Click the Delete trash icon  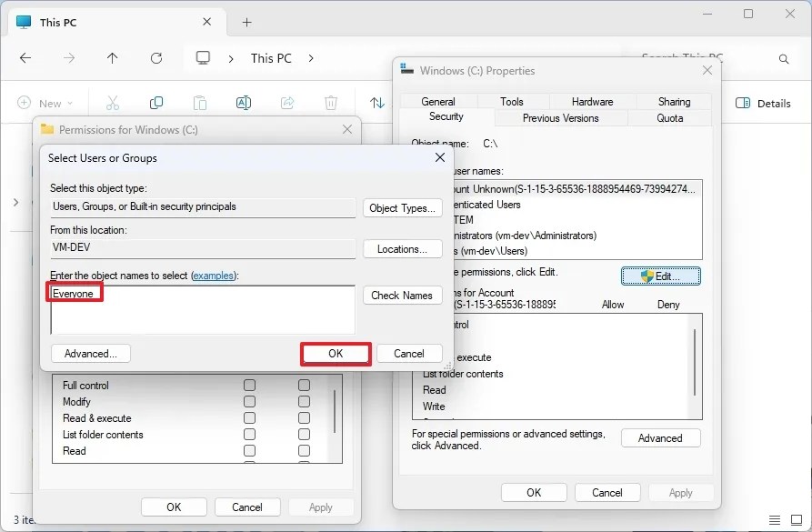point(331,103)
